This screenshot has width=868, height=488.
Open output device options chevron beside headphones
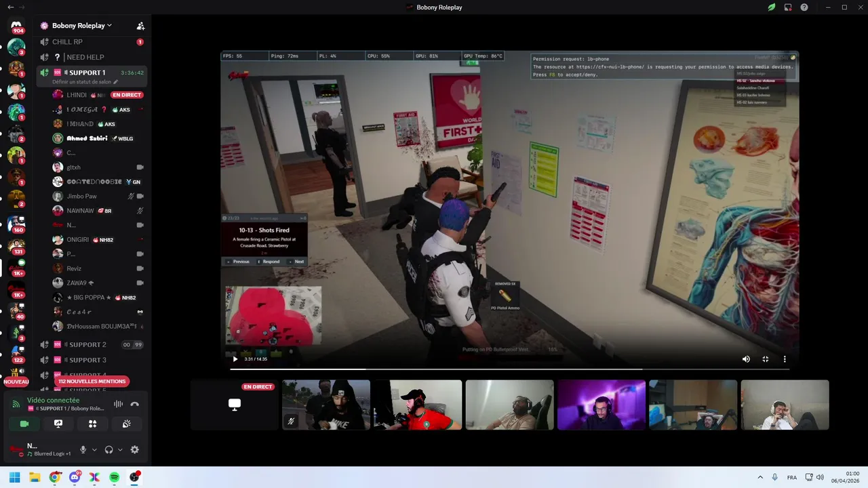coord(120,449)
